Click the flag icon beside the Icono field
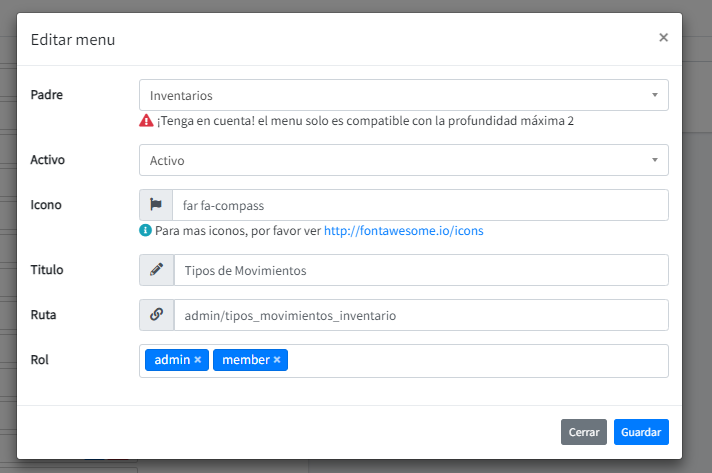The width and height of the screenshot is (712, 473). tap(156, 205)
